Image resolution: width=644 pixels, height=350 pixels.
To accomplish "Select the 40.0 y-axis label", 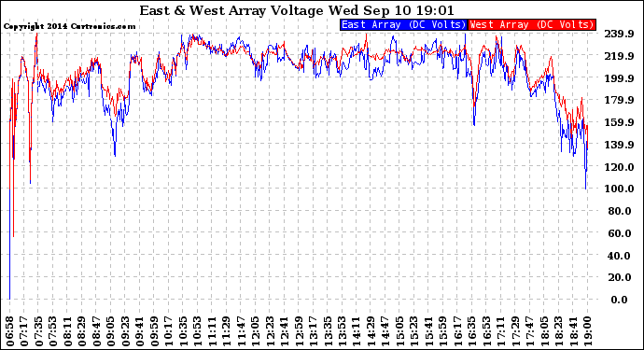I will pos(620,255).
